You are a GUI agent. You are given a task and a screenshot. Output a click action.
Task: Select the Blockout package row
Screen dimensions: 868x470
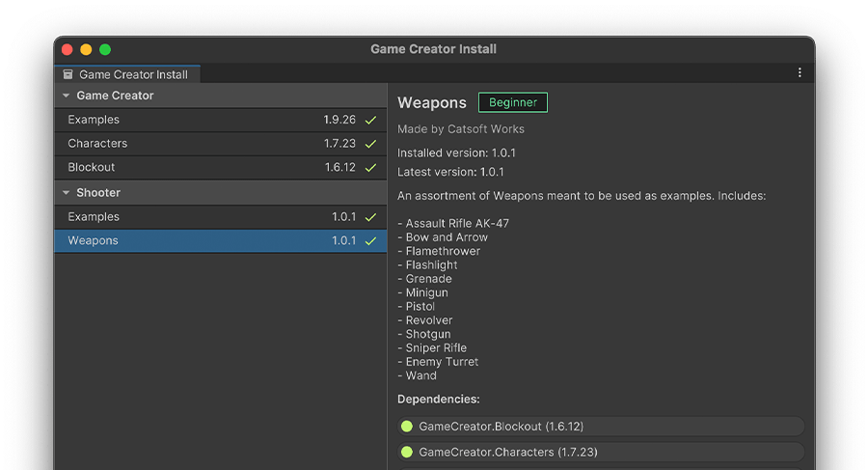[220, 167]
